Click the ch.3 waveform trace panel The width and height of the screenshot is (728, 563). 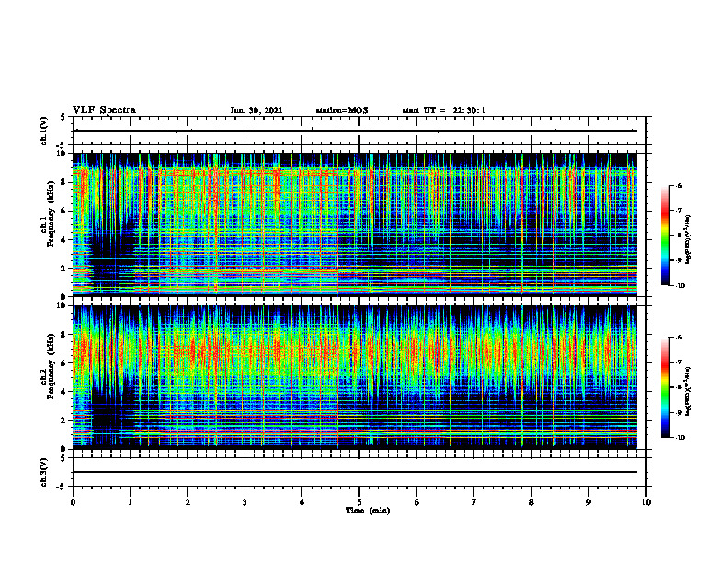click(358, 472)
